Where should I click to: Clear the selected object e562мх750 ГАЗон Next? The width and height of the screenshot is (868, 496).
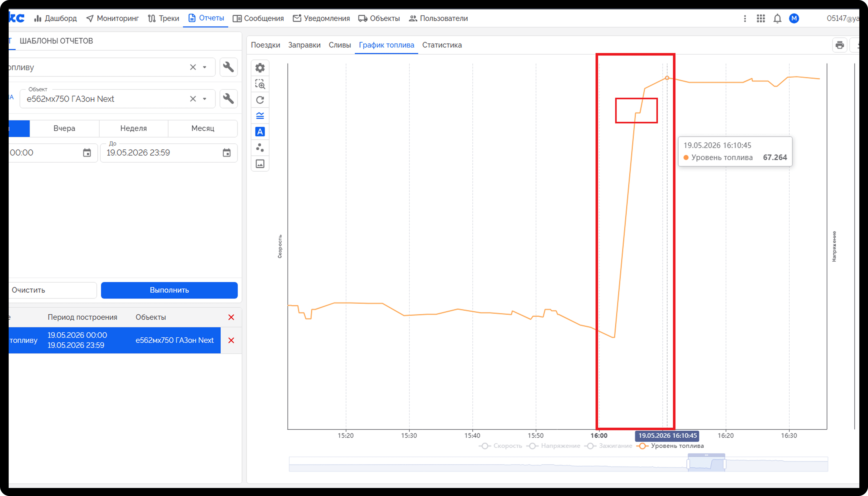pyautogui.click(x=193, y=99)
